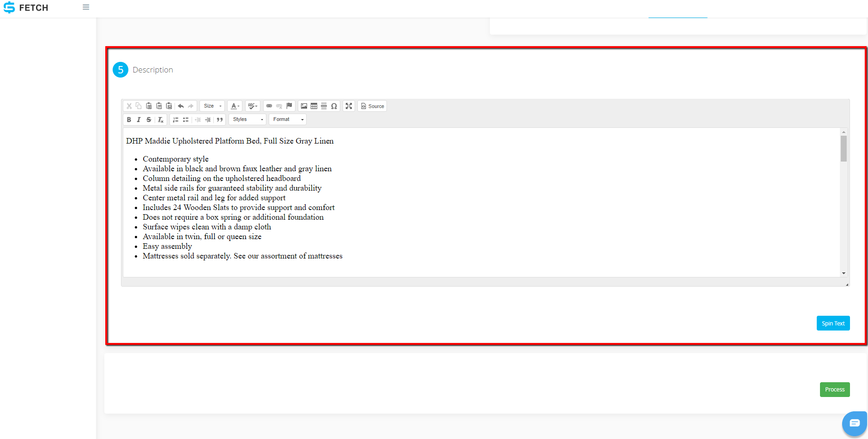Insert an image via the Image icon
The width and height of the screenshot is (868, 439).
(304, 106)
